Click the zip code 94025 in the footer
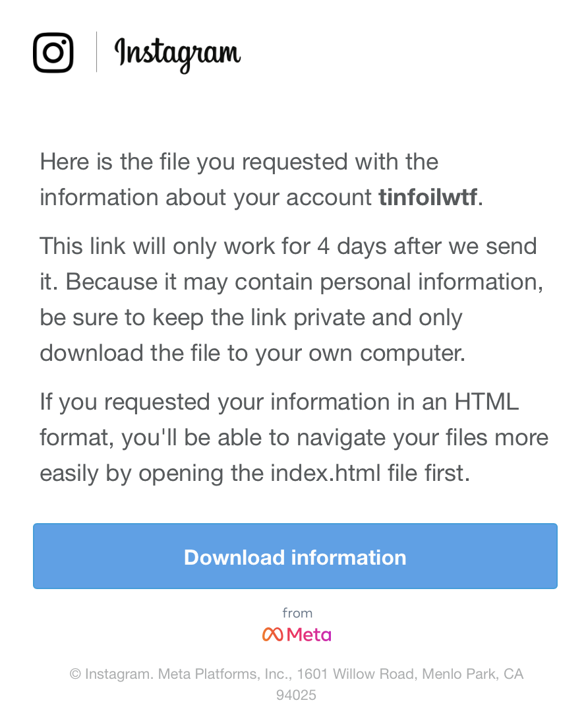Image resolution: width=588 pixels, height=723 pixels. coord(296,695)
